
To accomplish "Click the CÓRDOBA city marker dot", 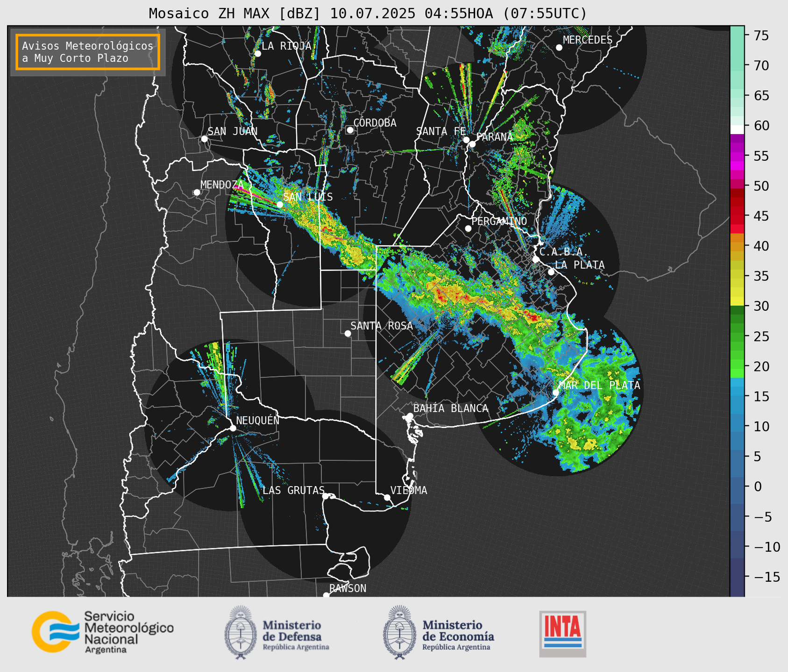I will tap(350, 130).
